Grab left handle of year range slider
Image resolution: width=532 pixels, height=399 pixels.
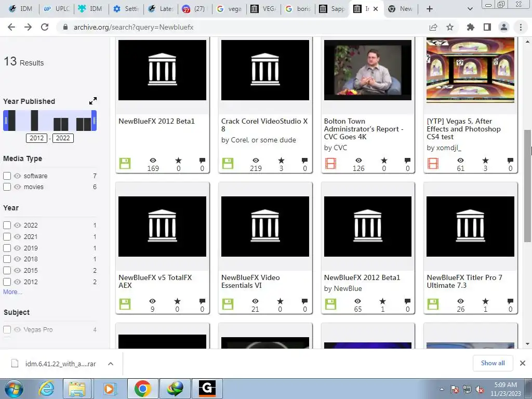point(6,121)
